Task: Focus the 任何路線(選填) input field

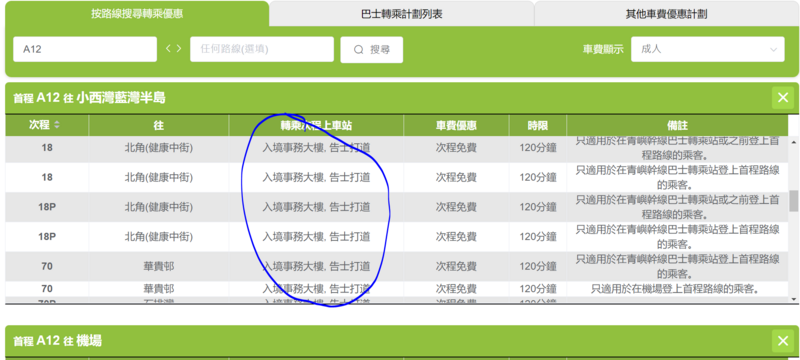Action: (x=262, y=49)
